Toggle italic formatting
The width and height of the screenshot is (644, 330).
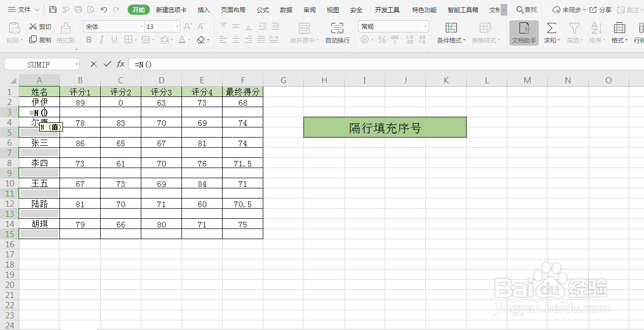pyautogui.click(x=101, y=40)
